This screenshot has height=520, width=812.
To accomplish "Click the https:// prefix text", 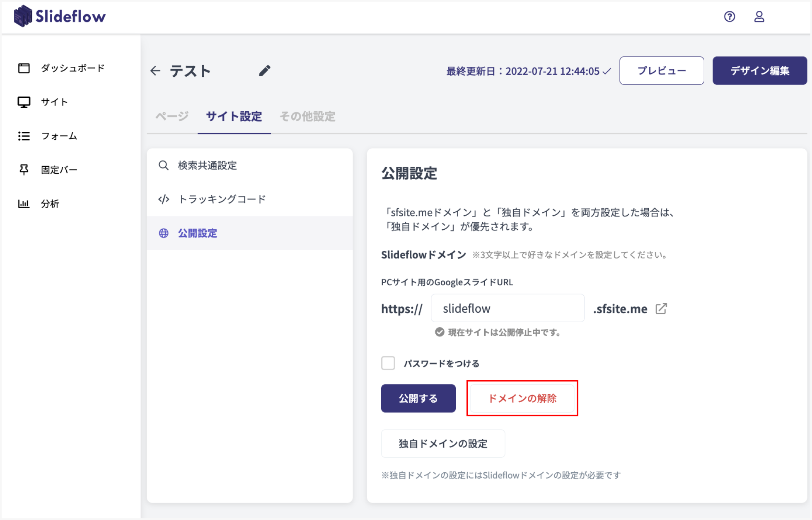I will [401, 309].
